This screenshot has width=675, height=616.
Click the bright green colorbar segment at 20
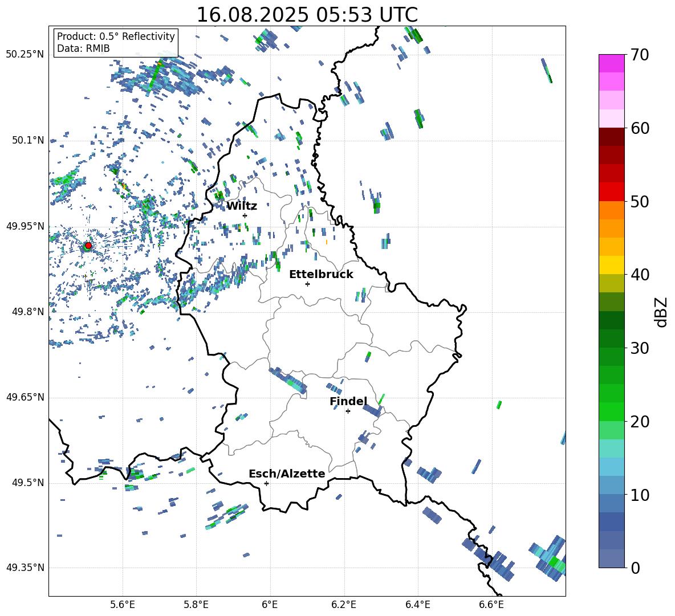611,411
